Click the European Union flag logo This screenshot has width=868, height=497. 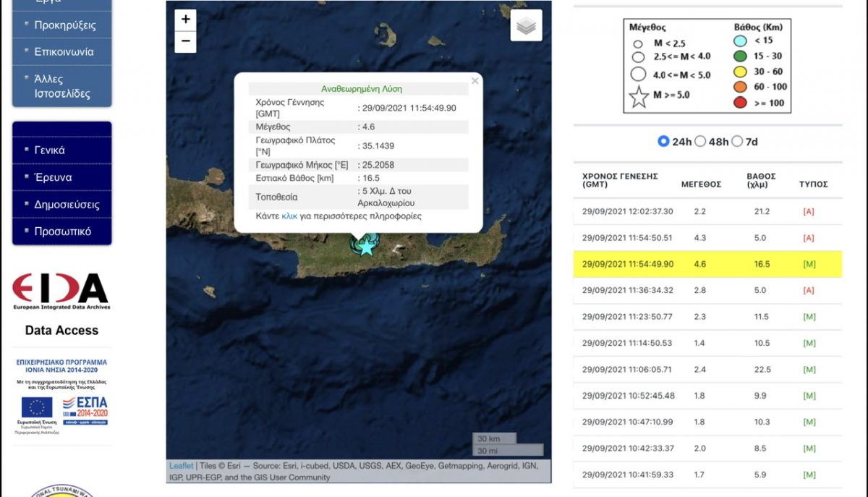click(36, 408)
